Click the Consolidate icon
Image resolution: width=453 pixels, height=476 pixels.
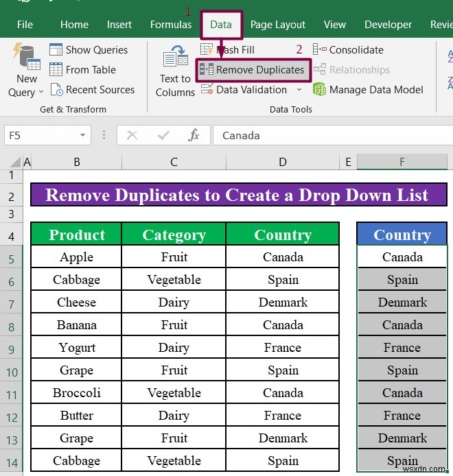(320, 49)
